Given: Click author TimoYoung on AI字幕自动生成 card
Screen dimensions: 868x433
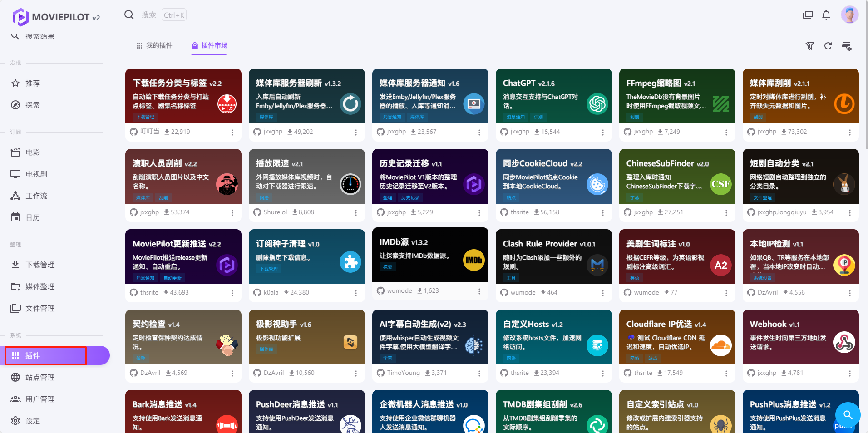Looking at the screenshot, I should [x=403, y=373].
